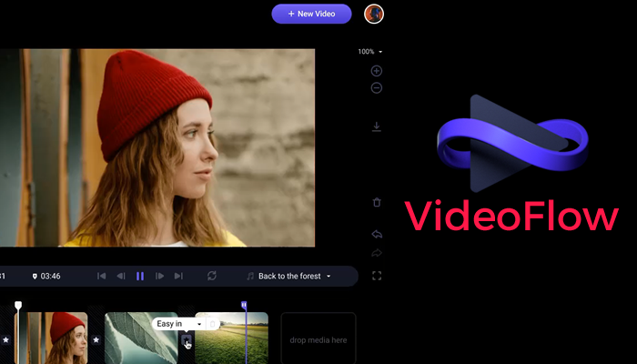Screen dimensions: 637x364
Task: Click the star icon before the woman clip
Action: (x=5, y=339)
